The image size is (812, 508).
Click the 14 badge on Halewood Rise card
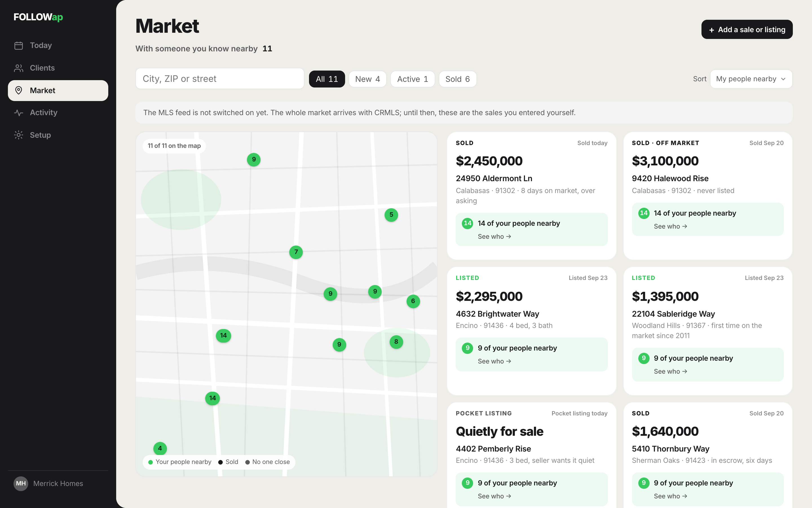(x=644, y=213)
